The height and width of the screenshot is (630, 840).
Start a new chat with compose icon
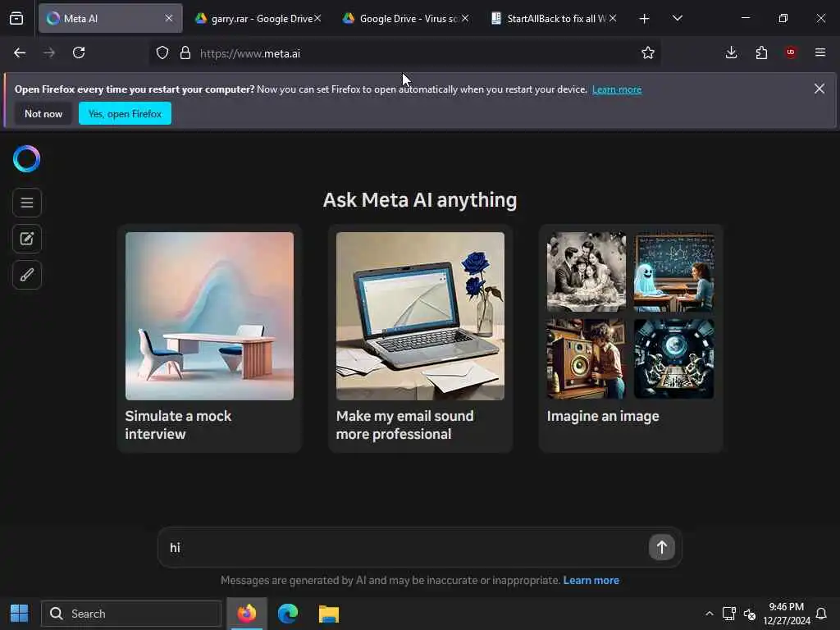[x=27, y=239]
